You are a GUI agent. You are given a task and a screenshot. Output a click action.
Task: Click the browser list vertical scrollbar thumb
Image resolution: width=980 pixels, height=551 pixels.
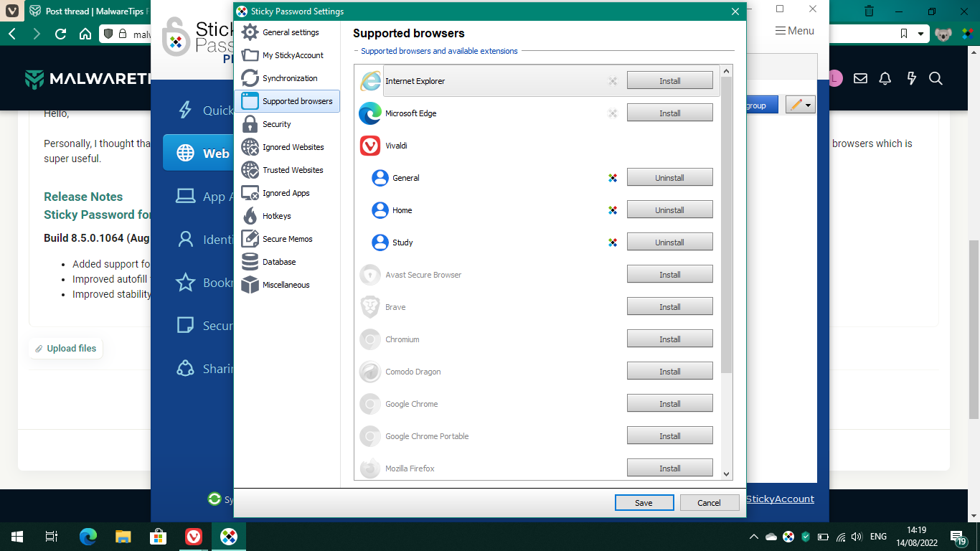pyautogui.click(x=726, y=225)
